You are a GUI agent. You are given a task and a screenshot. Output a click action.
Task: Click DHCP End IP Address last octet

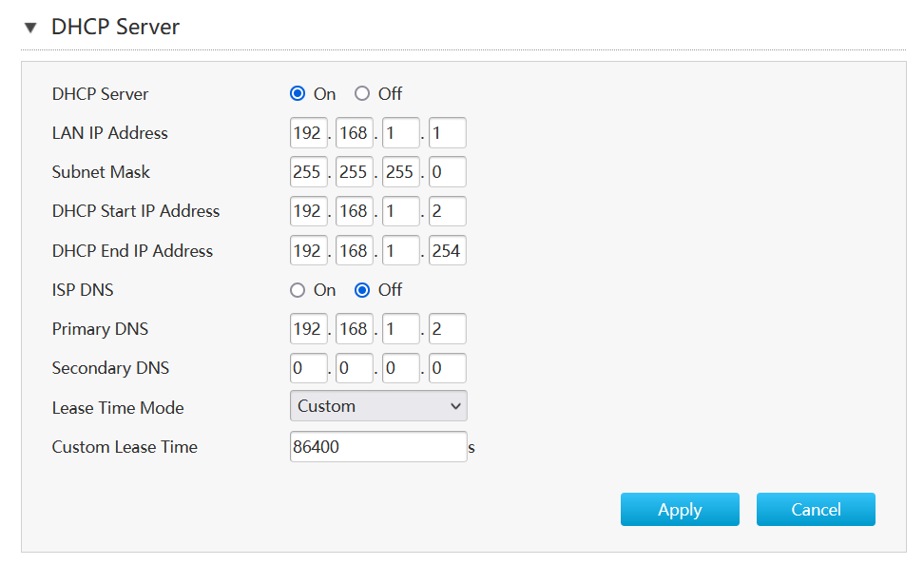(447, 251)
